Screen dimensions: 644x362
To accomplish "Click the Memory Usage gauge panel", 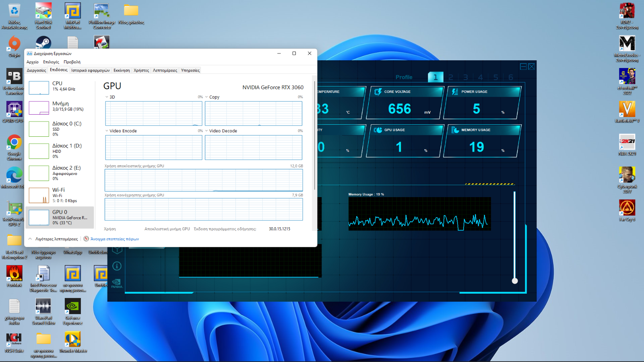I will (x=482, y=141).
